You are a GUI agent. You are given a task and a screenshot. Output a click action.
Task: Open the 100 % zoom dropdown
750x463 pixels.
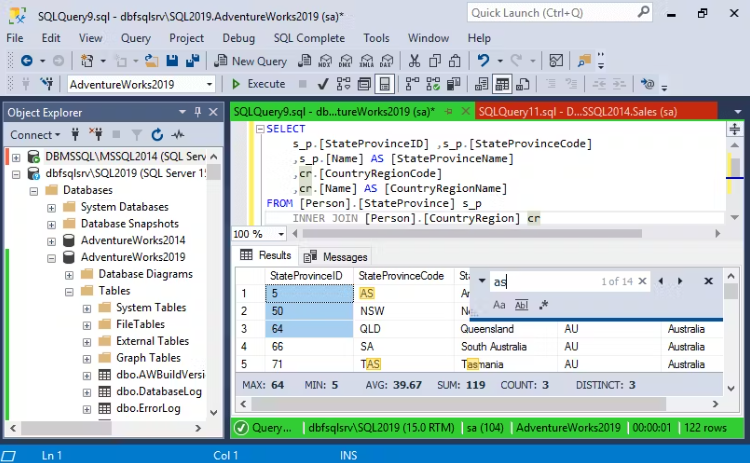click(x=281, y=234)
